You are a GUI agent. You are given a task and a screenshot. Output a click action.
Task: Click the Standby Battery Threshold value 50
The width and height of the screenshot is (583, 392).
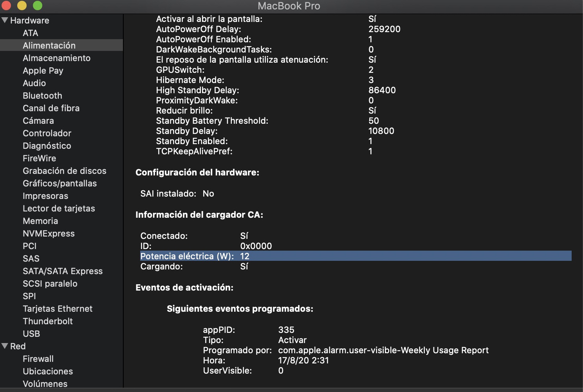(374, 121)
